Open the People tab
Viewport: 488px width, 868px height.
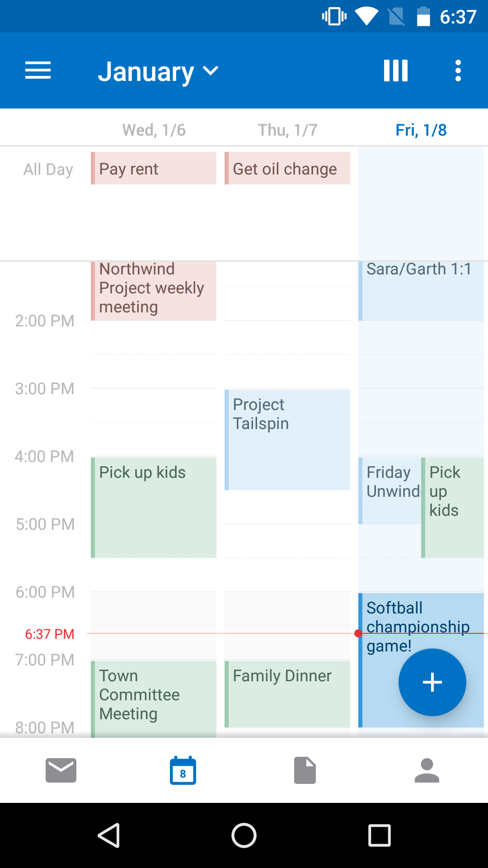(x=427, y=770)
